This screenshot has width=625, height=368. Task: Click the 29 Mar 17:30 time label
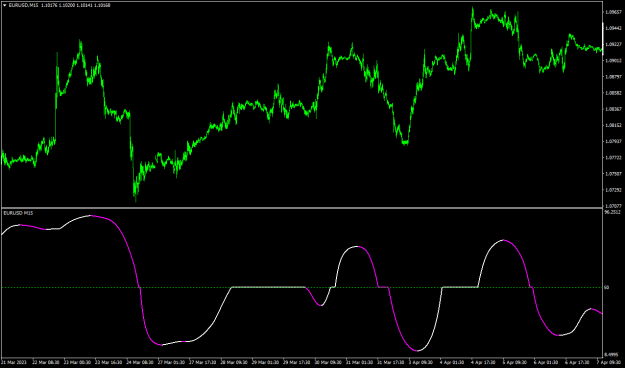(297, 363)
